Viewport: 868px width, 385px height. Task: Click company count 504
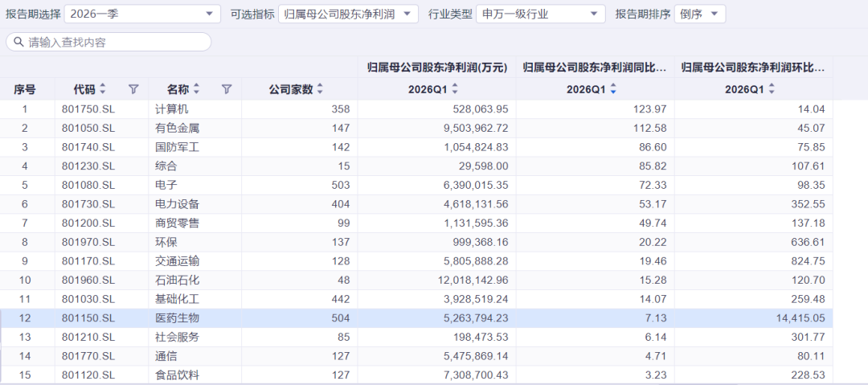click(341, 318)
